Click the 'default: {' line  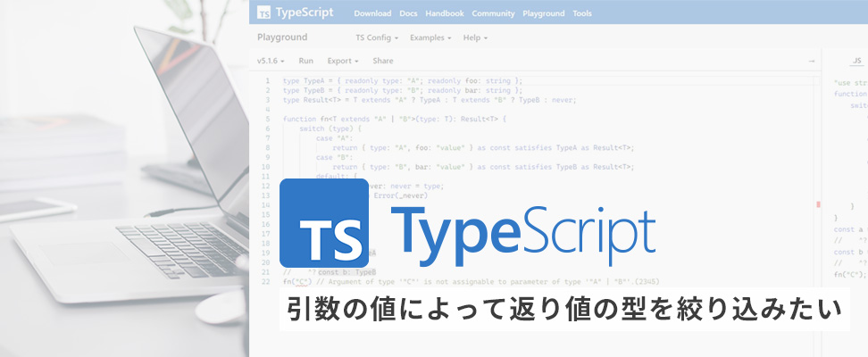[x=337, y=177]
